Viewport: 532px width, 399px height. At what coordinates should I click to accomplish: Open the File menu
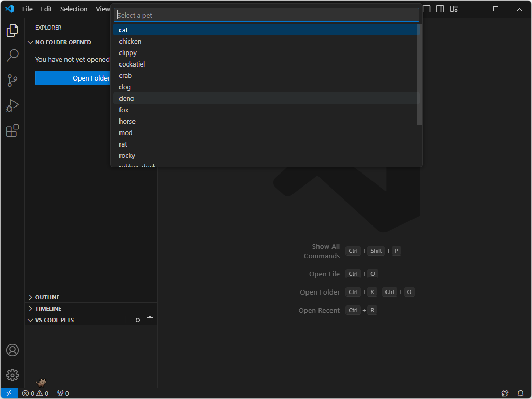pos(28,9)
